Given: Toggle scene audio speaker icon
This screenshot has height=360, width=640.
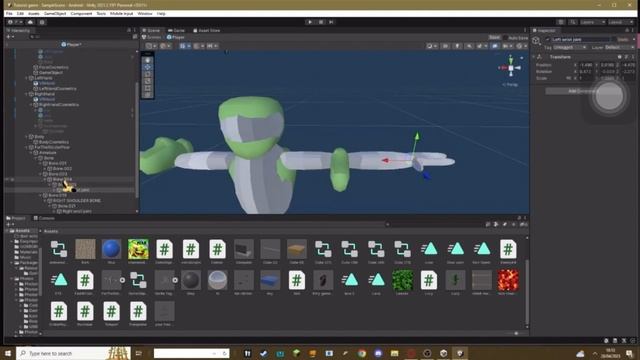Looking at the screenshot, I should (469, 46).
